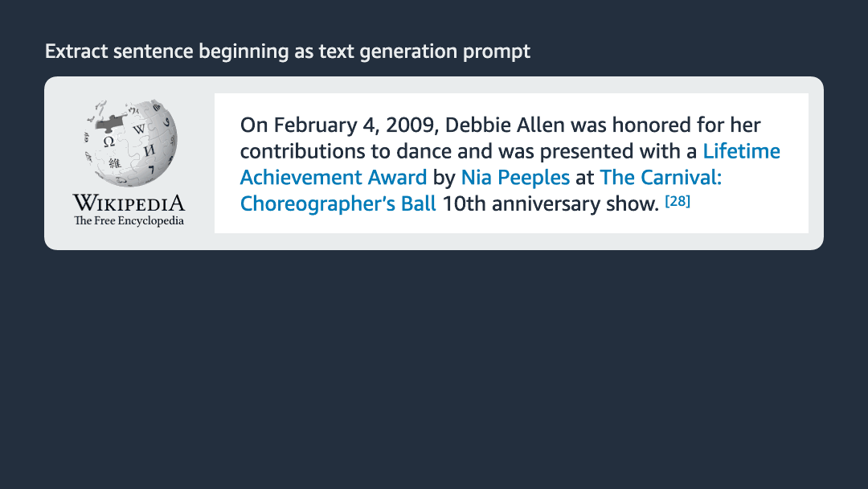Open the "Achievement Award" link
This screenshot has height=489, width=868.
pyautogui.click(x=334, y=177)
